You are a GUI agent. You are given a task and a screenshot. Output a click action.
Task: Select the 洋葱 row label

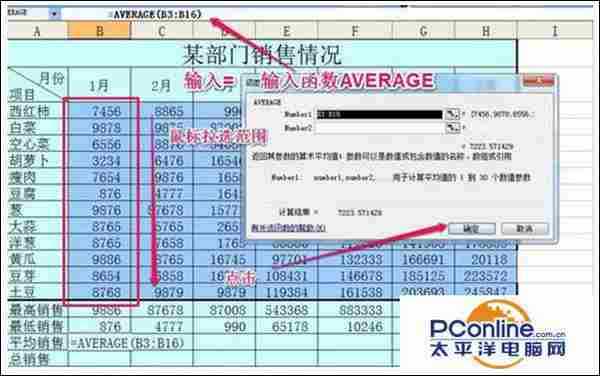coord(38,243)
